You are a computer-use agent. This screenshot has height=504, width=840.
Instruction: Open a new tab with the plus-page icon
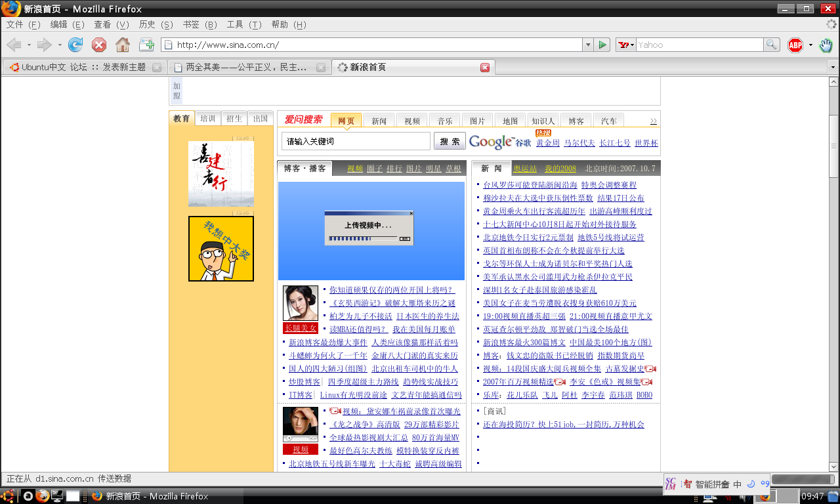pyautogui.click(x=146, y=45)
